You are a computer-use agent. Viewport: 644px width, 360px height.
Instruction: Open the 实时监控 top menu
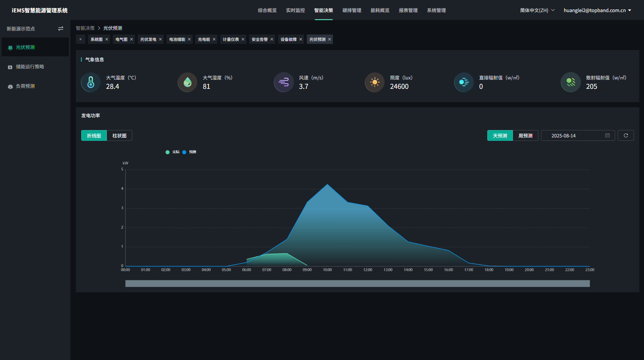[x=295, y=10]
